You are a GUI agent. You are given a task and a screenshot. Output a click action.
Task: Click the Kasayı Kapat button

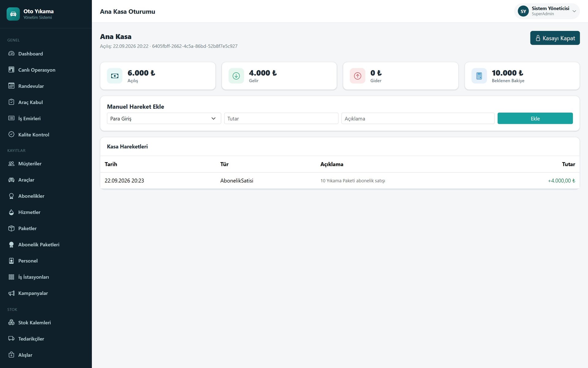(x=555, y=38)
